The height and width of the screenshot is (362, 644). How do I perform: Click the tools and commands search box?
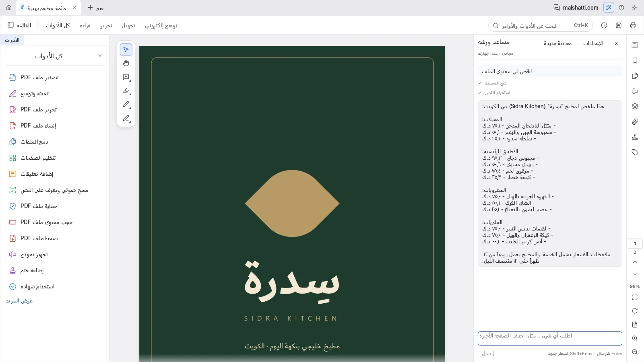(x=541, y=25)
